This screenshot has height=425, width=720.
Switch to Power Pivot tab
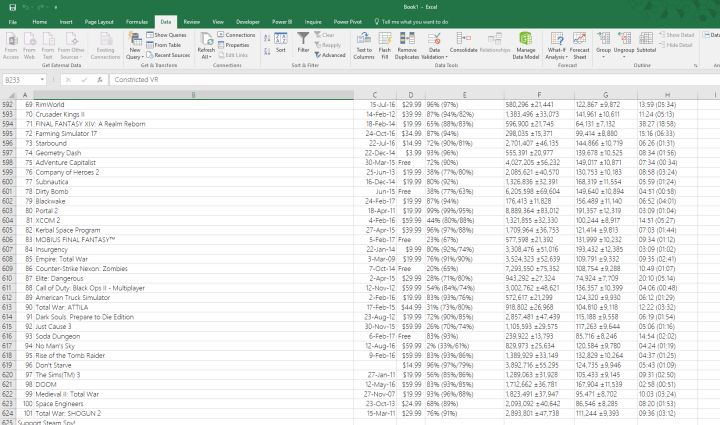tap(348, 22)
